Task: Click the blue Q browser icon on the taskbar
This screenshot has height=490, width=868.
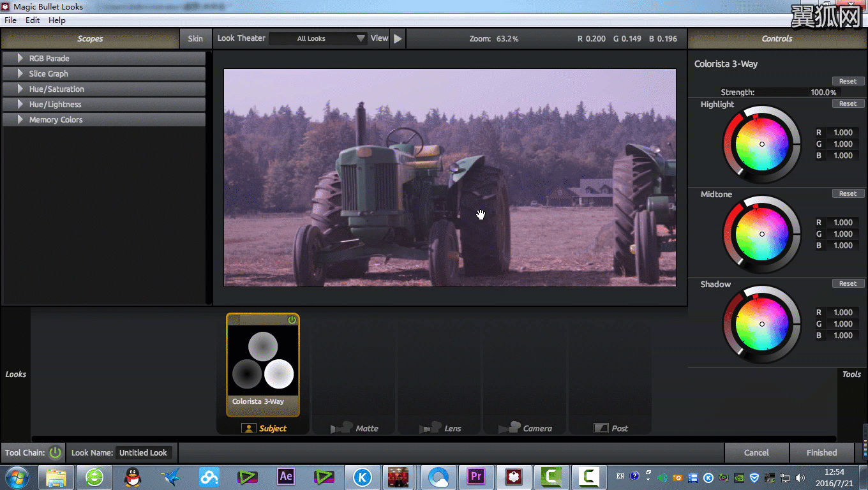Action: pyautogui.click(x=439, y=477)
